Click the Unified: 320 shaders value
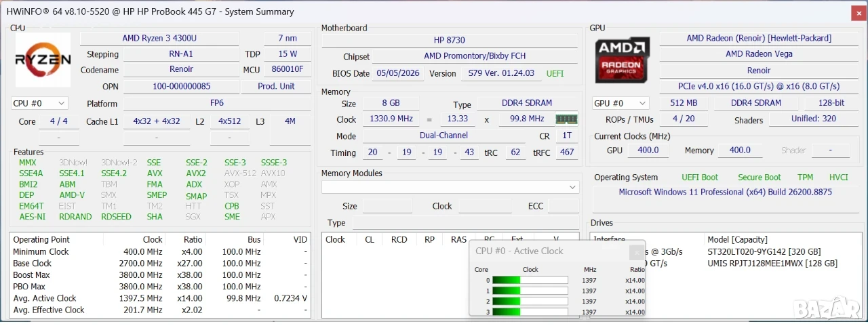Viewport: 868px width, 328px height. click(813, 119)
